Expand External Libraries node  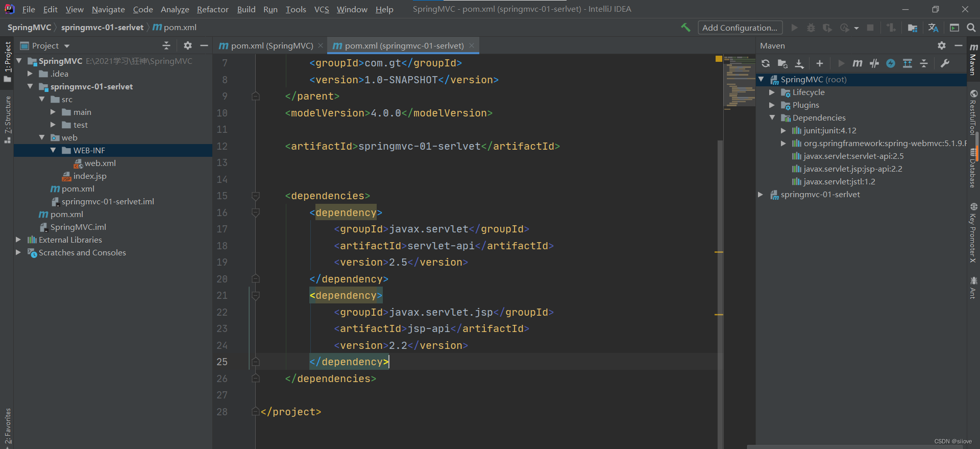tap(18, 240)
